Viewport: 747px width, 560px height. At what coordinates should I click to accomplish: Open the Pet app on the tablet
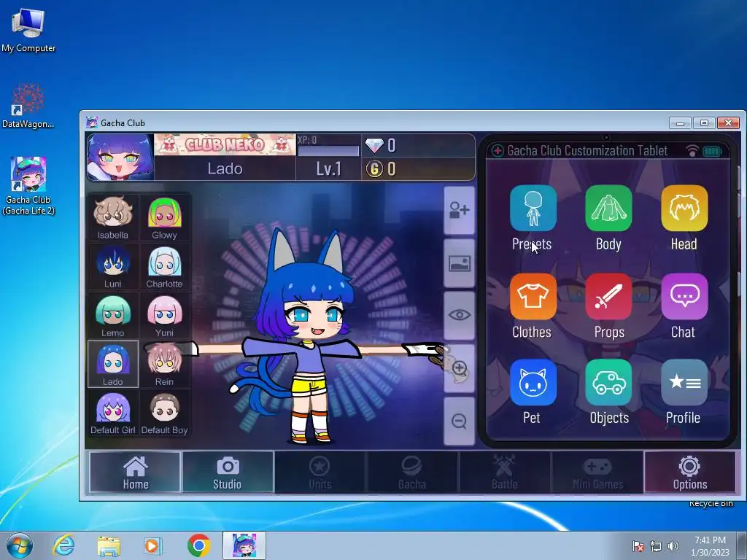point(533,382)
